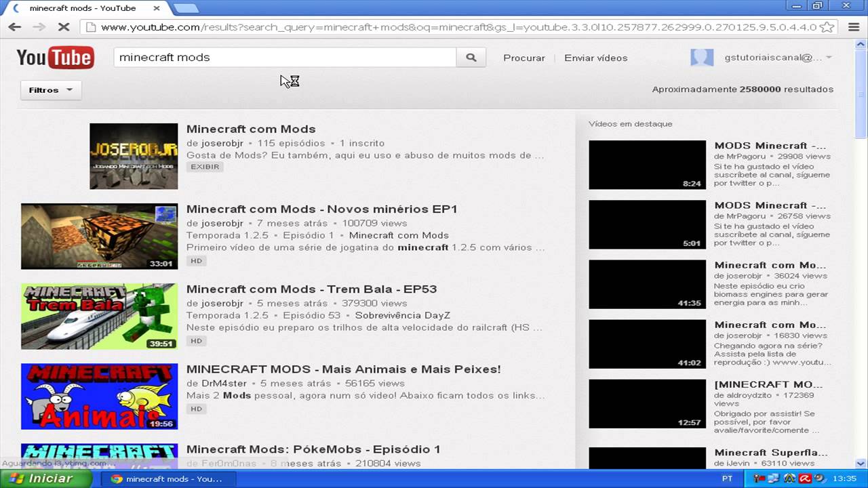This screenshot has height=488, width=868.
Task: Click the browser back arrow
Action: pyautogui.click(x=15, y=27)
